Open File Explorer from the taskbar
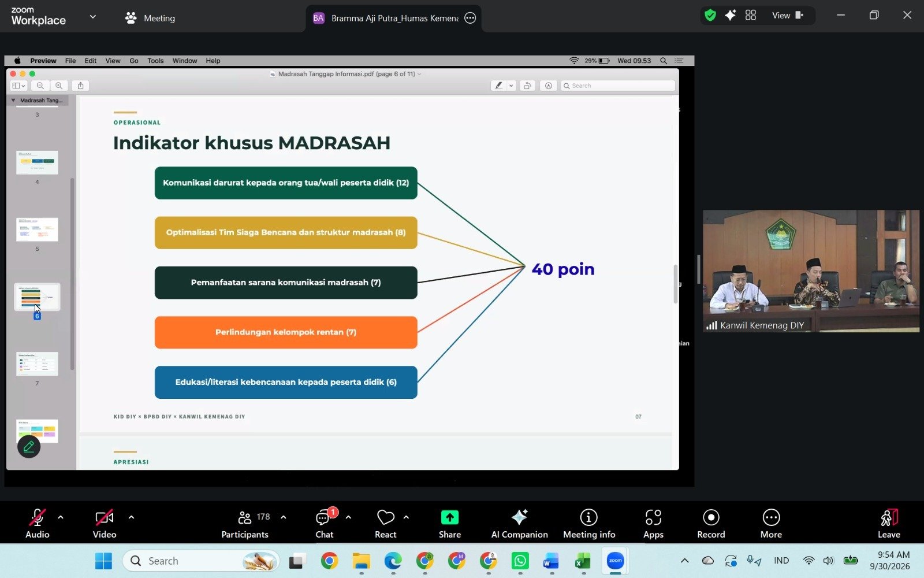 (x=361, y=561)
